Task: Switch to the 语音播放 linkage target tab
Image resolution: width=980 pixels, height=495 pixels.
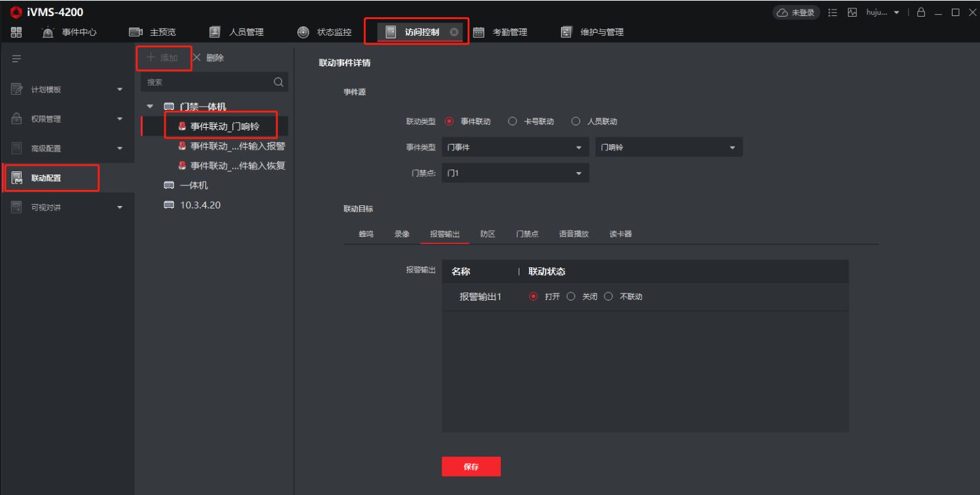Action: pyautogui.click(x=574, y=234)
